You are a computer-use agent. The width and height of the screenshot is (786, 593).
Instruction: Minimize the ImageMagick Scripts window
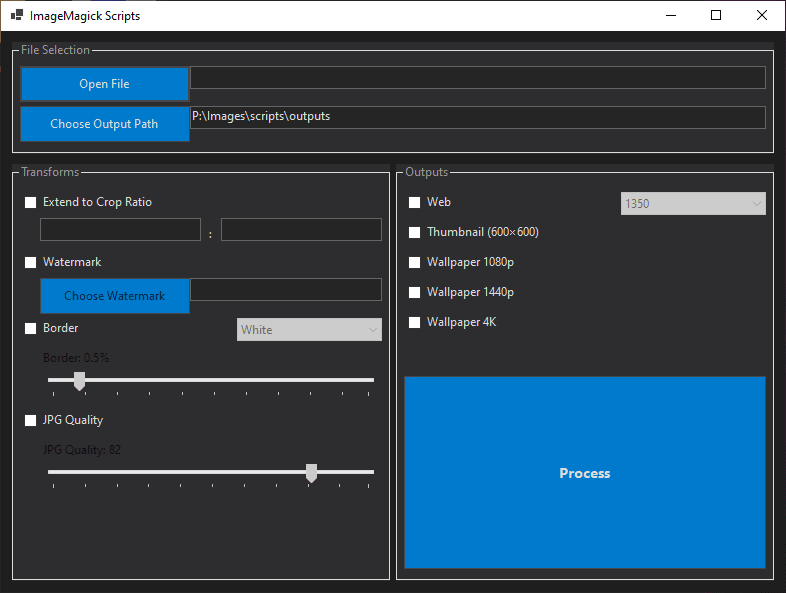pos(671,16)
